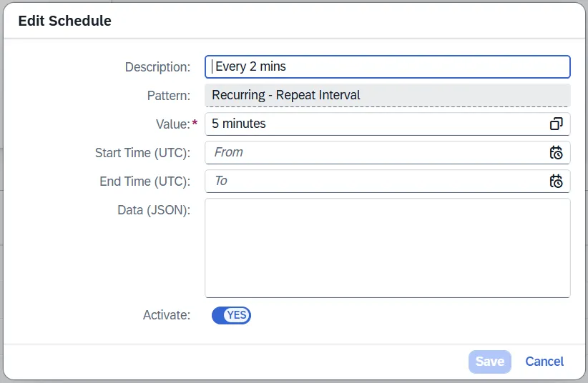Toggle the Activate switch off
The image size is (588, 383).
tap(231, 315)
